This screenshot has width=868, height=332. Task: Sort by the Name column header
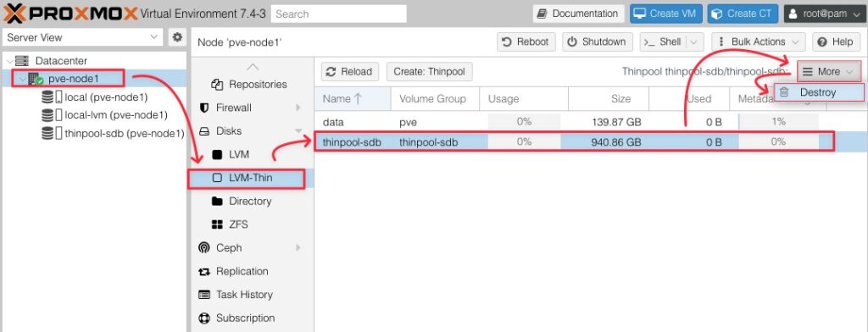pos(353,98)
